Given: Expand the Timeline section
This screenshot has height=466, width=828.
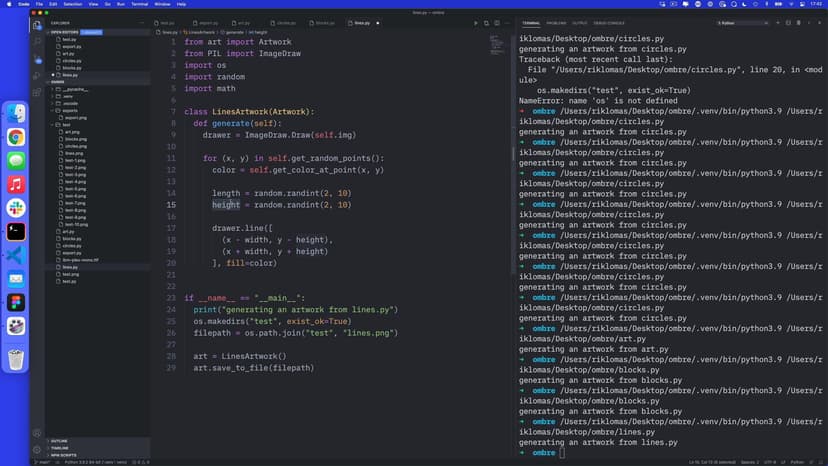Looking at the screenshot, I should click(59, 448).
